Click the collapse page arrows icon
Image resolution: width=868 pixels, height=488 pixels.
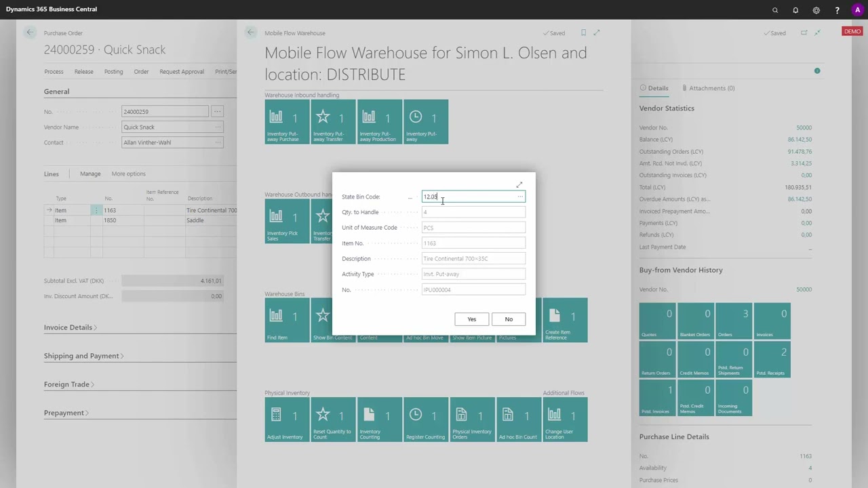(x=818, y=33)
